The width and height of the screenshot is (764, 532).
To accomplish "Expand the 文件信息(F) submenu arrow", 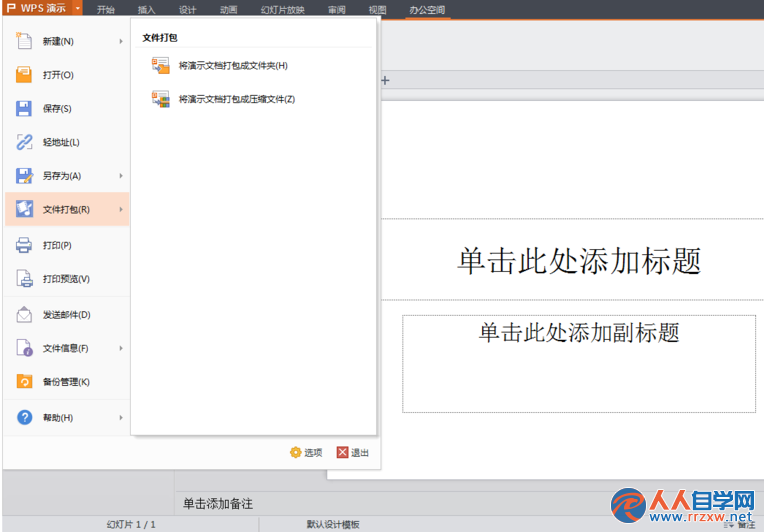I will tap(121, 348).
